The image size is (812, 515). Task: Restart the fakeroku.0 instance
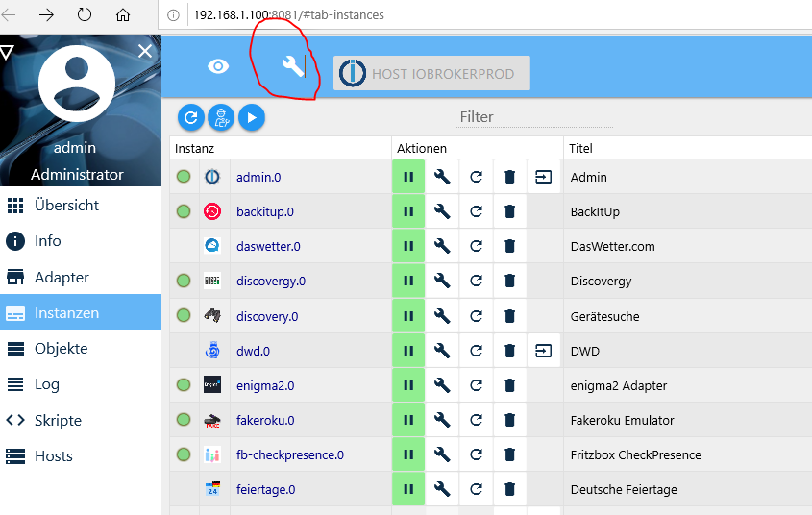476,420
